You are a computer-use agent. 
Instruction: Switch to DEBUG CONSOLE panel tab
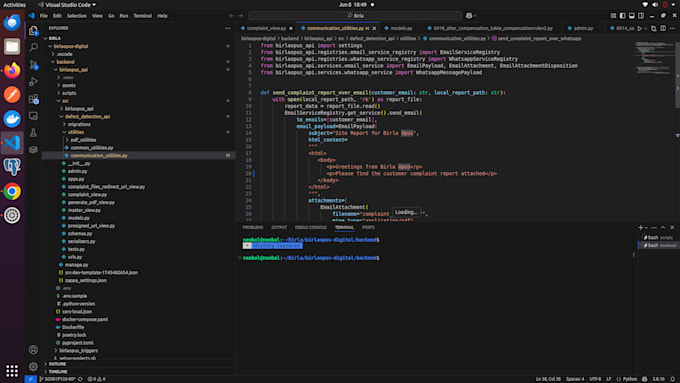[x=311, y=227]
